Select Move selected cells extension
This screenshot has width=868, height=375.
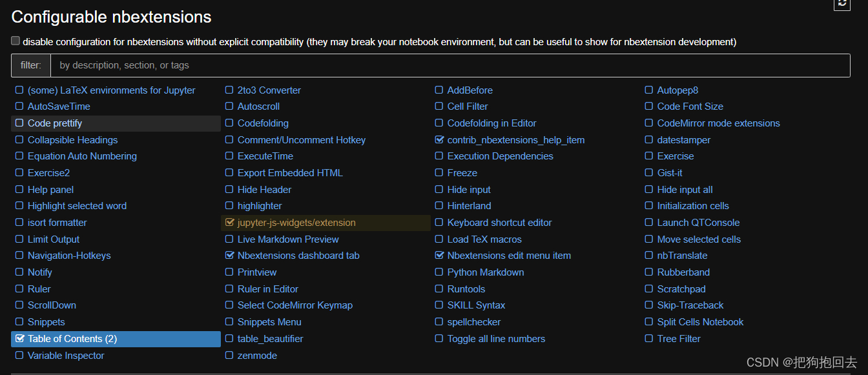tap(699, 239)
